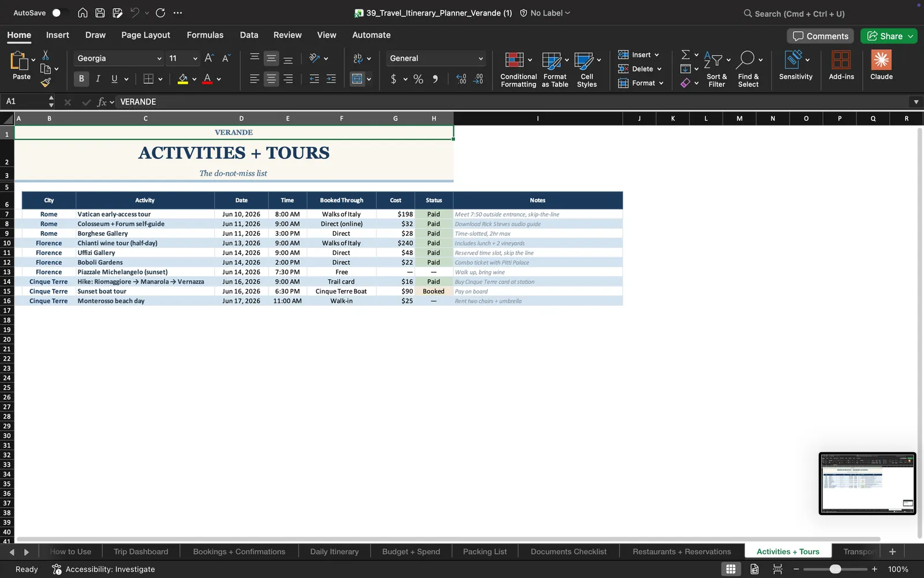Click the AutoSum sigma icon
The width and height of the screenshot is (924, 578).
click(685, 54)
